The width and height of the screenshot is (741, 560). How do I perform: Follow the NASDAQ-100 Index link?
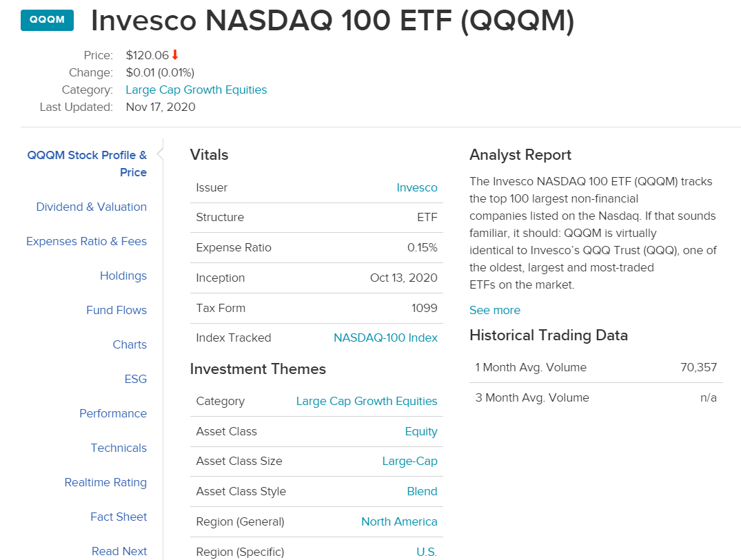click(385, 338)
